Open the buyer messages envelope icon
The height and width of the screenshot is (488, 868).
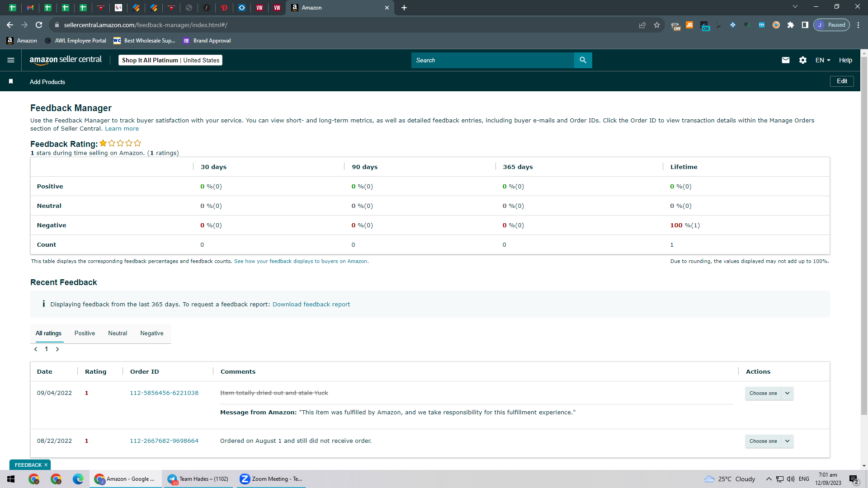pyautogui.click(x=786, y=60)
